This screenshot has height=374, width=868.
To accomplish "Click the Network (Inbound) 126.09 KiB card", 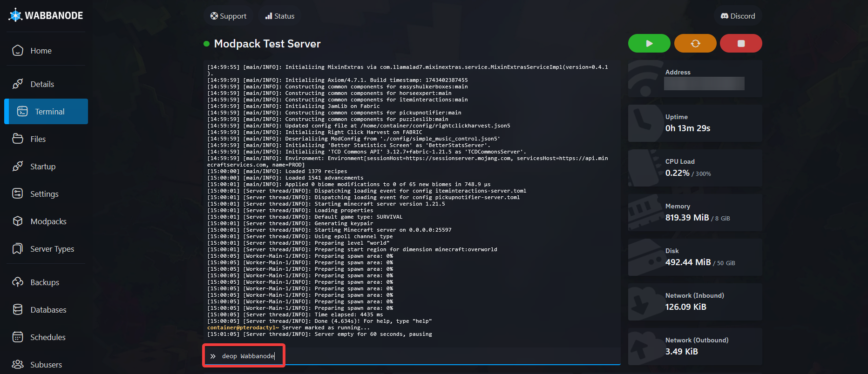I will [x=695, y=302].
